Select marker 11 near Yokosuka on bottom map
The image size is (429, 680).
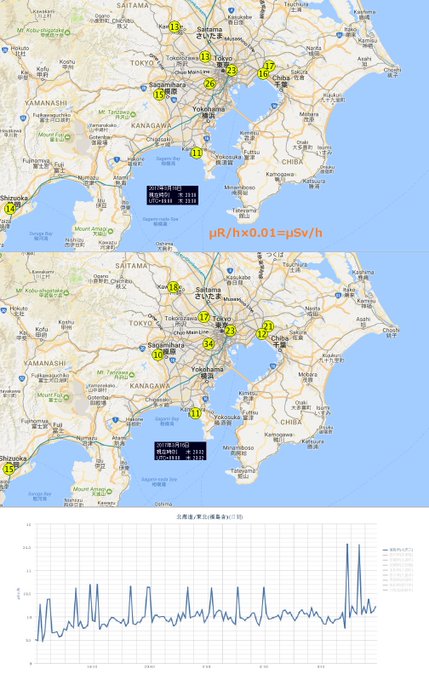coord(195,413)
